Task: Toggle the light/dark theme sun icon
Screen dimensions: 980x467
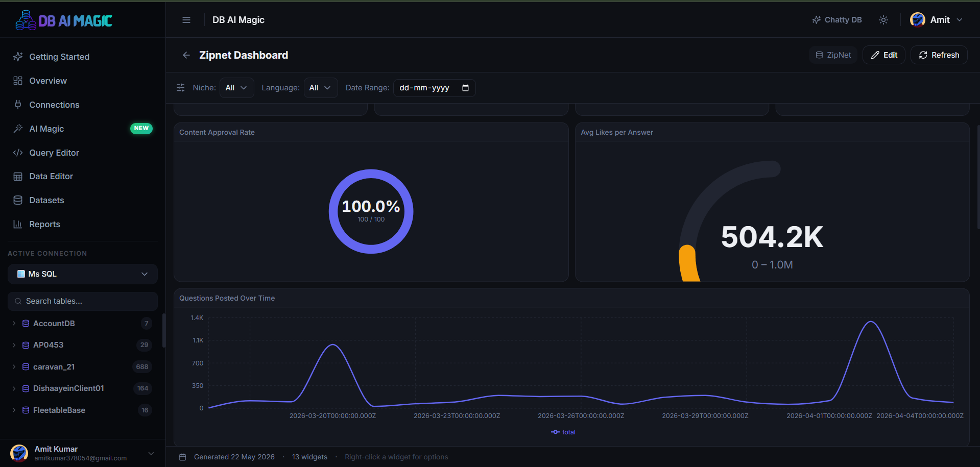Action: (x=883, y=20)
